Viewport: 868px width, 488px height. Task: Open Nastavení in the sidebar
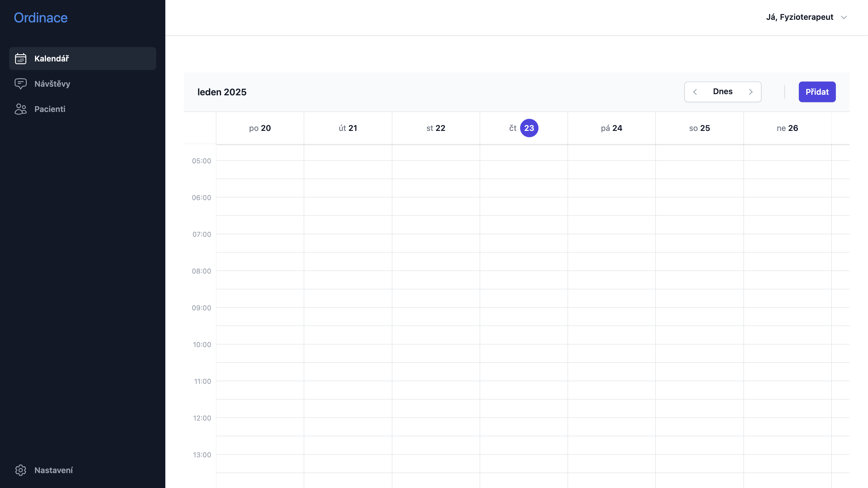pos(54,470)
